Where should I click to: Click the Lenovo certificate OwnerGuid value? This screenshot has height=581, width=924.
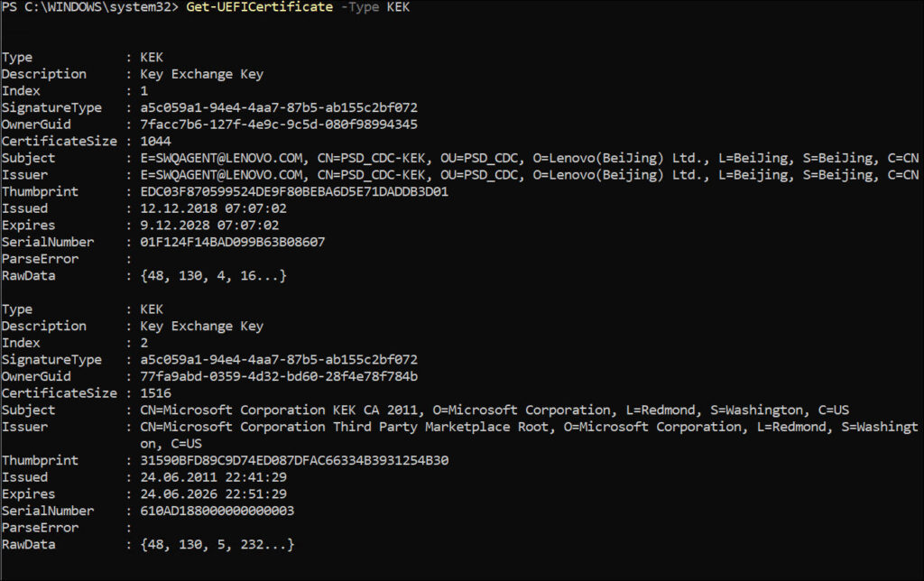click(279, 124)
